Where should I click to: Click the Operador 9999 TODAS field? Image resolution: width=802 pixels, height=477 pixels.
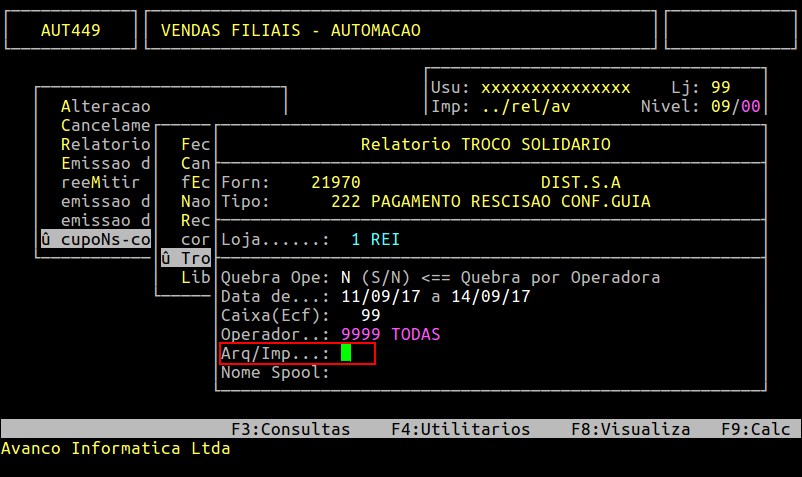pyautogui.click(x=390, y=334)
